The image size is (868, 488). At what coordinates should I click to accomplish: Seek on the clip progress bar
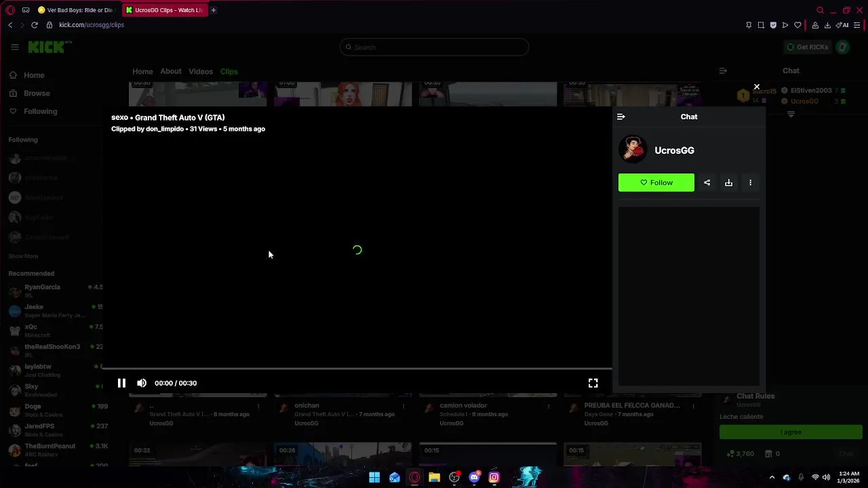coord(357,369)
